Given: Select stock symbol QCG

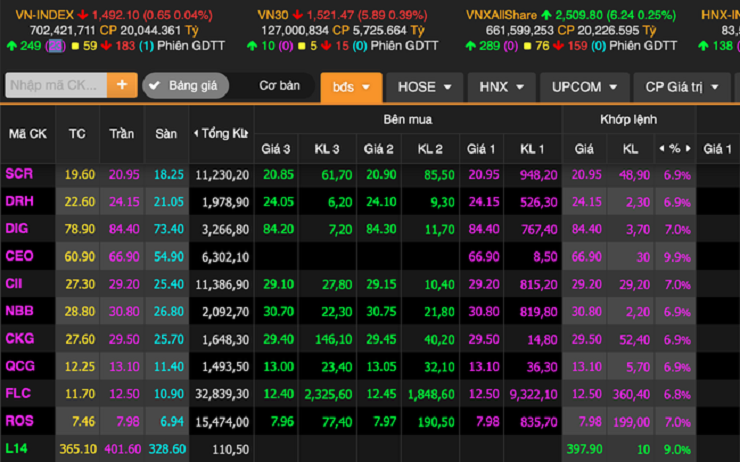Looking at the screenshot, I should tap(20, 366).
